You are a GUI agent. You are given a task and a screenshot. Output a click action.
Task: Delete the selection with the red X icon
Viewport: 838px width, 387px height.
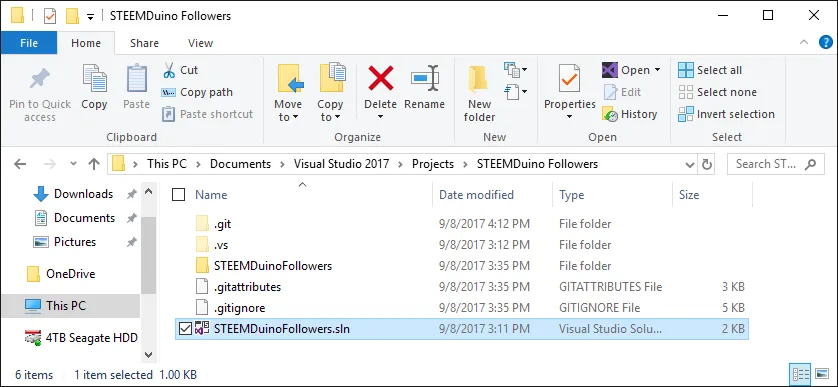pos(381,78)
